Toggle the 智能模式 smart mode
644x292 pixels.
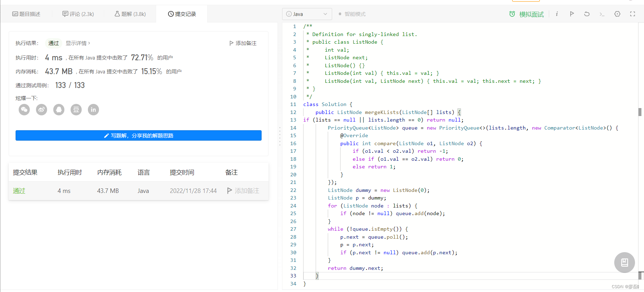[x=352, y=14]
